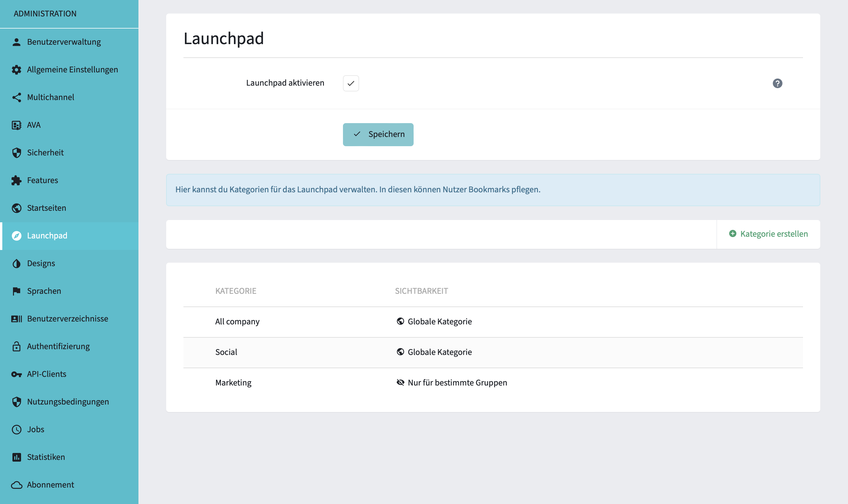Open API-Clients via the key icon
This screenshot has width=848, height=504.
tap(16, 374)
